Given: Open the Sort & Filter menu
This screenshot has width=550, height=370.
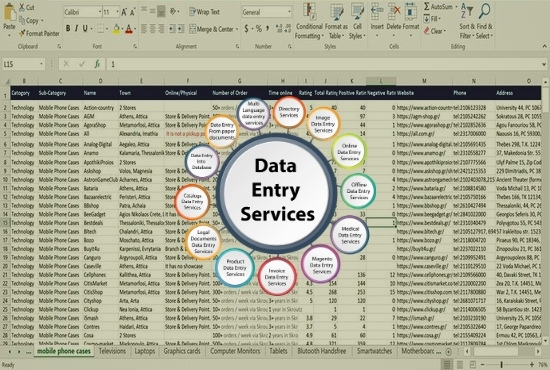Looking at the screenshot, I should click(x=467, y=21).
